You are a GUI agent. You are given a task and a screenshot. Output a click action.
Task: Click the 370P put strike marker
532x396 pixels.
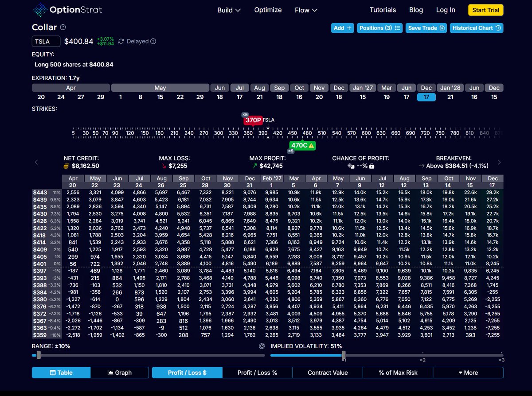click(x=253, y=120)
